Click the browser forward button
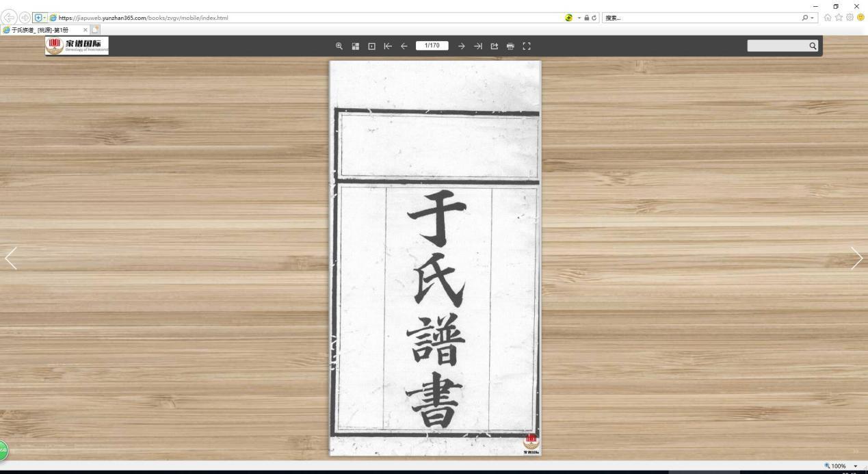 [x=25, y=18]
